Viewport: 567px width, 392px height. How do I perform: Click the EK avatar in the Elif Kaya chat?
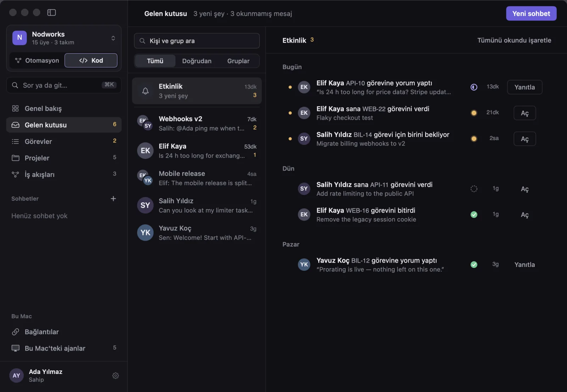[145, 151]
